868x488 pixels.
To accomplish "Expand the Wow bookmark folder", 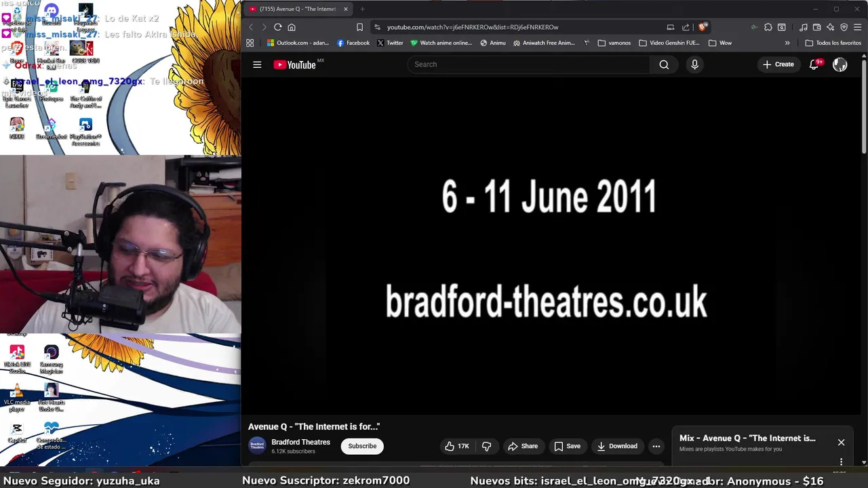I will point(720,43).
